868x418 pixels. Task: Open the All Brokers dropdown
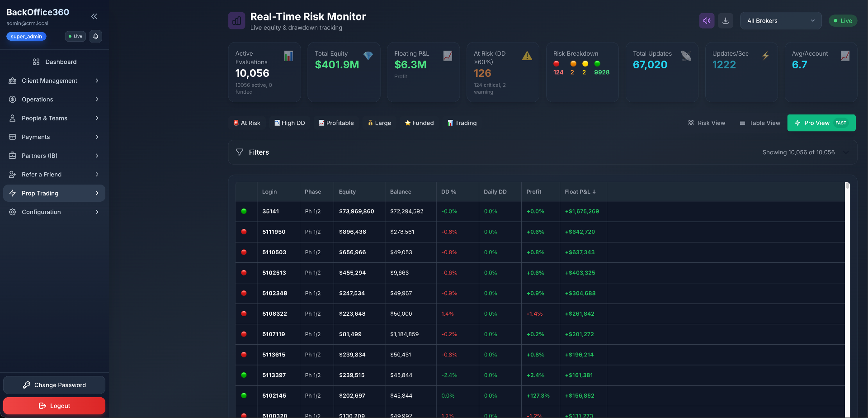click(x=780, y=21)
